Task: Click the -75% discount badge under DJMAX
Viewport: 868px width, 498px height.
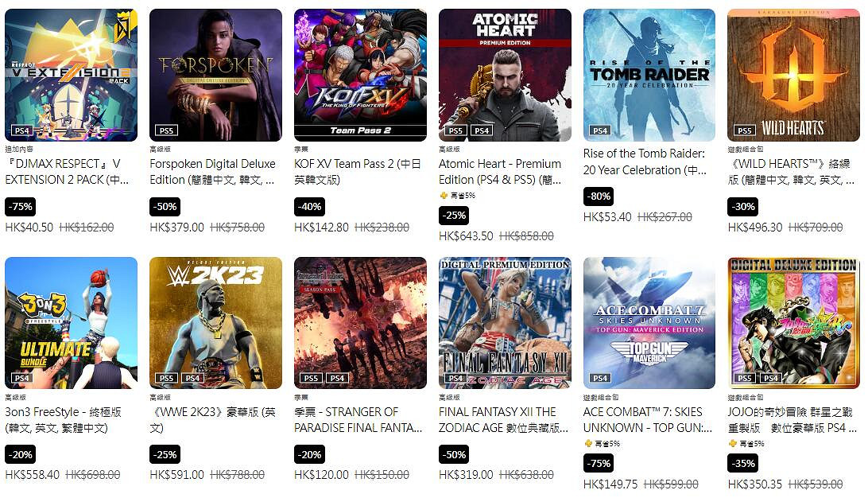Action: click(21, 207)
